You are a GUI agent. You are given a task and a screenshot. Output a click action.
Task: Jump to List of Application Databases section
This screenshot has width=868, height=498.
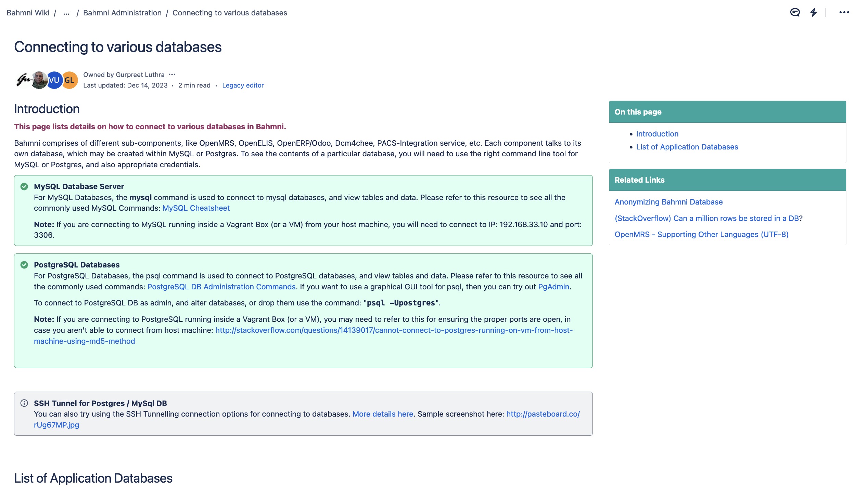pos(687,147)
